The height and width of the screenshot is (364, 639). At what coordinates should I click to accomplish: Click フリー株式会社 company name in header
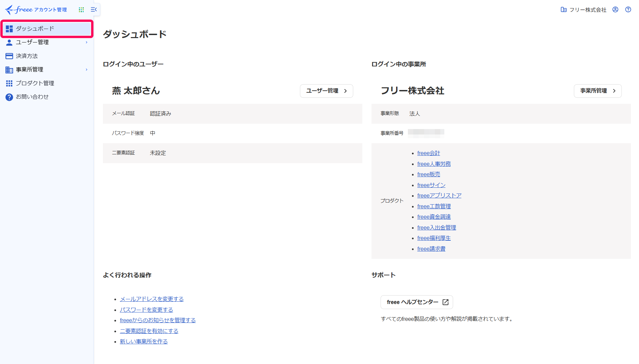588,10
